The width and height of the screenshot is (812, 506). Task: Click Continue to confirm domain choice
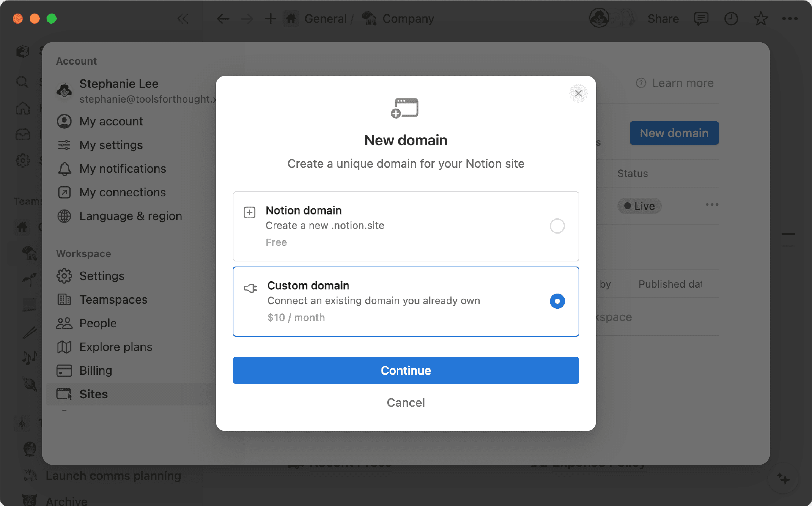click(405, 370)
